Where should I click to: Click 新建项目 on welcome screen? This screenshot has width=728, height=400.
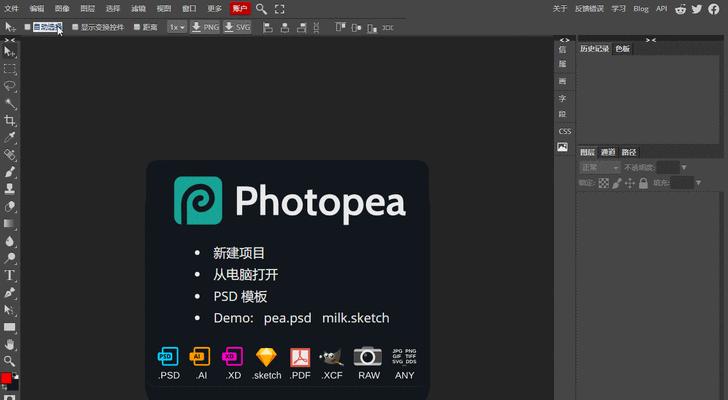pyautogui.click(x=239, y=253)
